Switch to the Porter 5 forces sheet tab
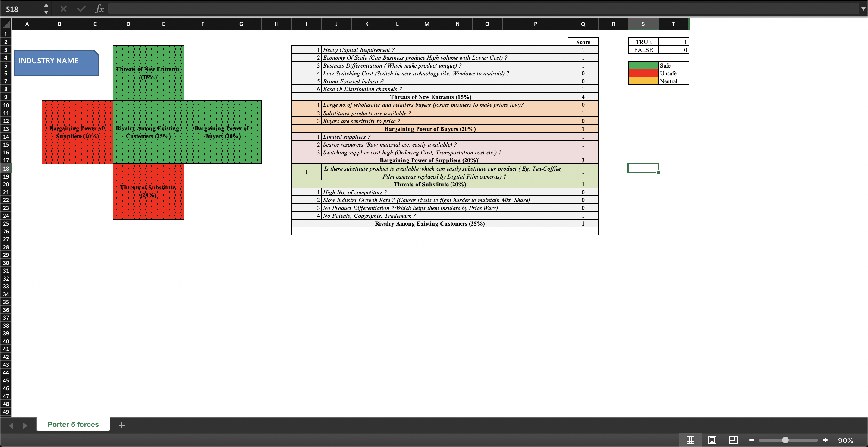This screenshot has width=868, height=447. (73, 424)
